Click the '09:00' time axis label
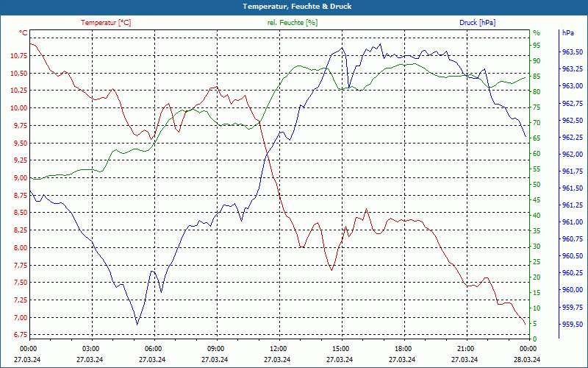Image resolution: width=588 pixels, height=368 pixels. 215,348
